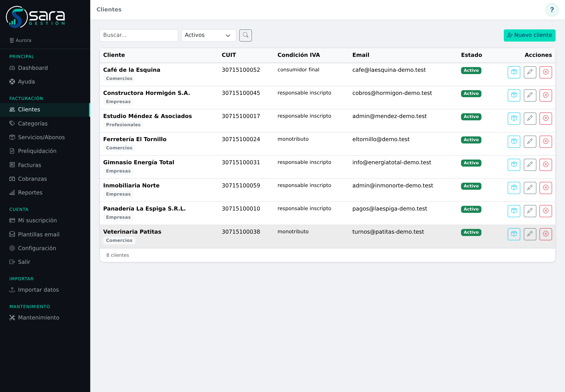The height and width of the screenshot is (392, 565).
Task: Open Importar datos
Action: 45,289
